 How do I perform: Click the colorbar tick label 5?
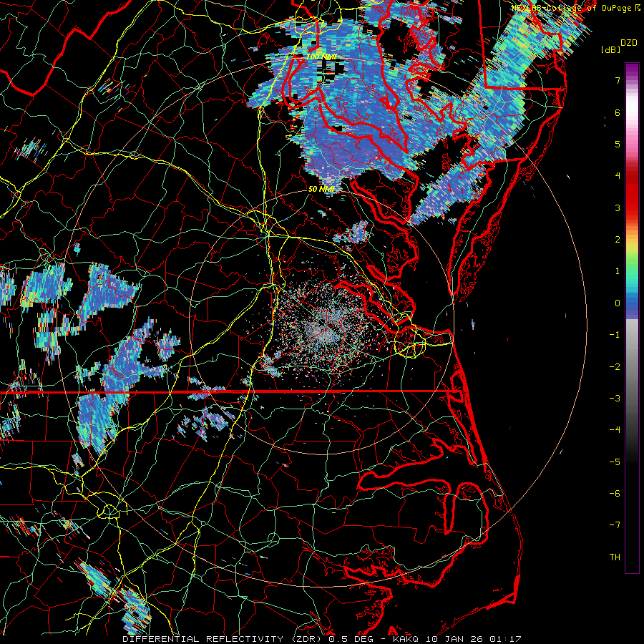618,144
